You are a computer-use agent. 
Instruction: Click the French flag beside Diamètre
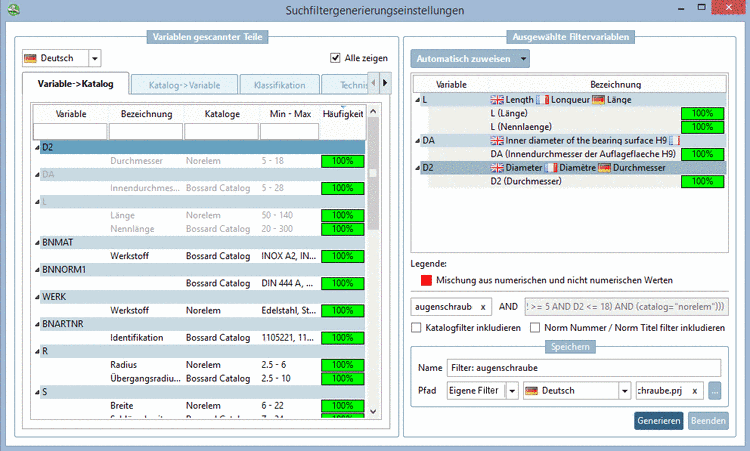tap(551, 168)
